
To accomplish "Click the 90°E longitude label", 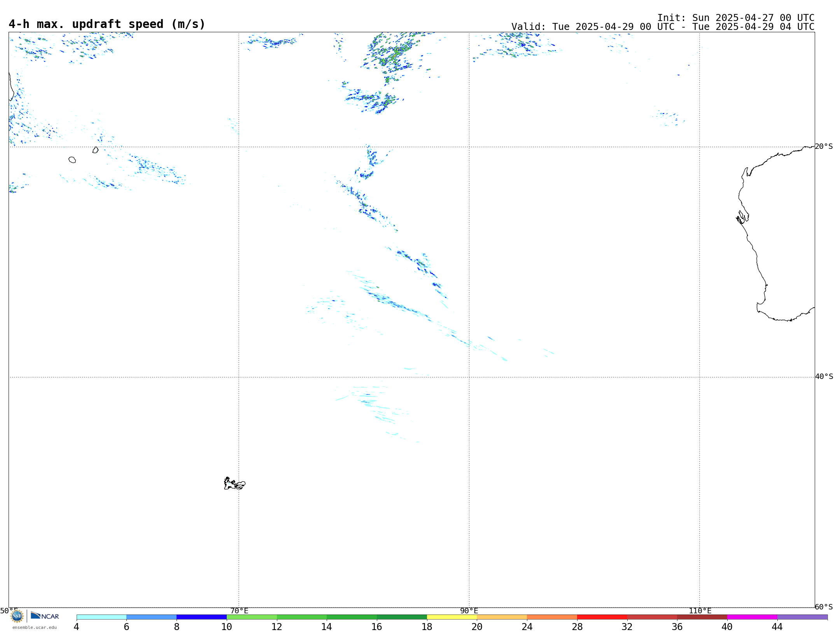I will pos(469,611).
